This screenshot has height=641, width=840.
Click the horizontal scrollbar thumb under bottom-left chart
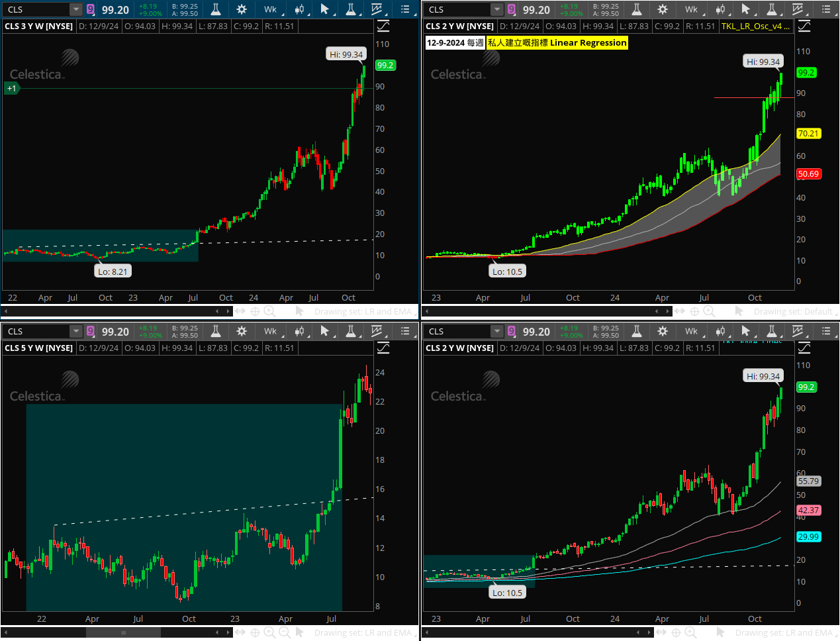(123, 632)
